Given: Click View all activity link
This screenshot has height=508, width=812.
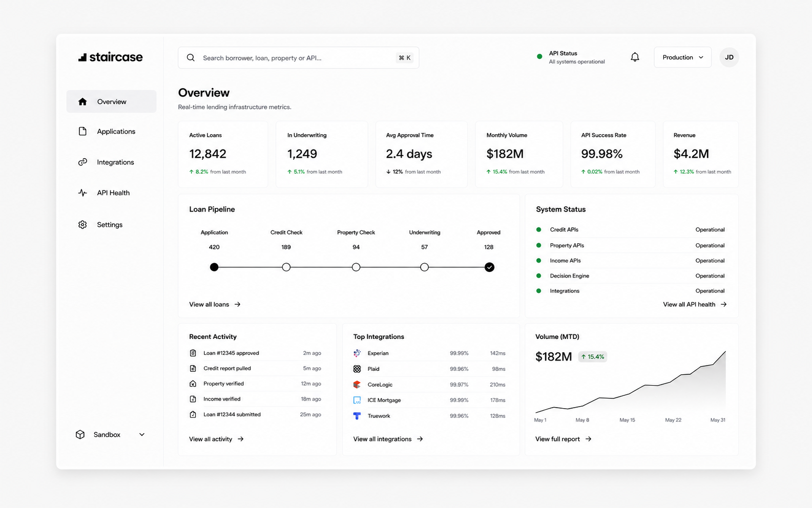Looking at the screenshot, I should 216,439.
